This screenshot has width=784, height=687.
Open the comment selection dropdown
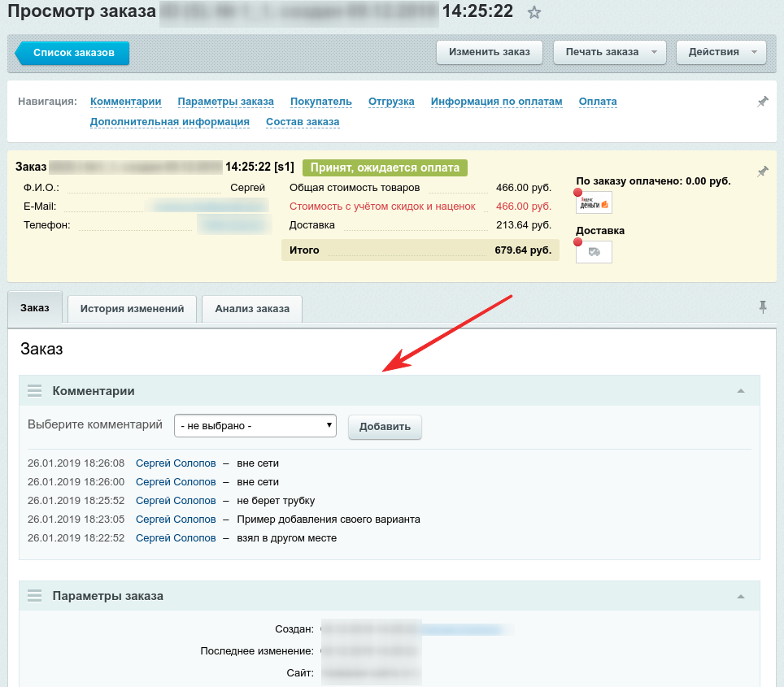[x=255, y=425]
